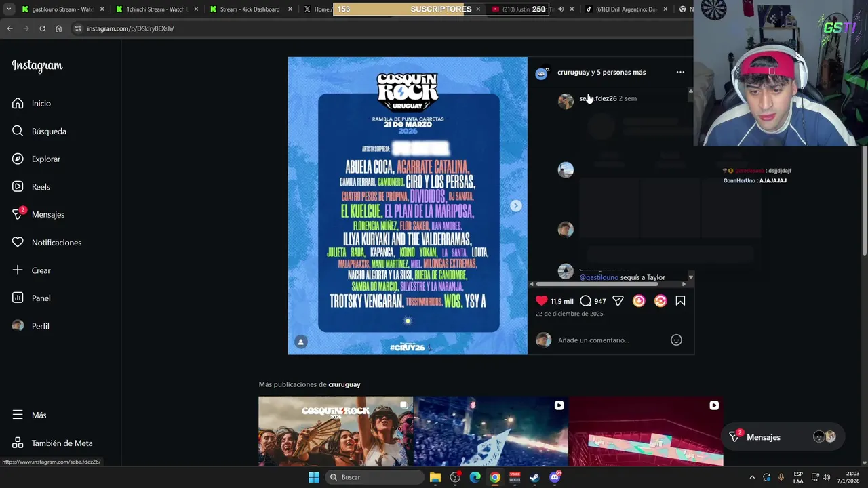Open Windows Start menu

(x=314, y=477)
